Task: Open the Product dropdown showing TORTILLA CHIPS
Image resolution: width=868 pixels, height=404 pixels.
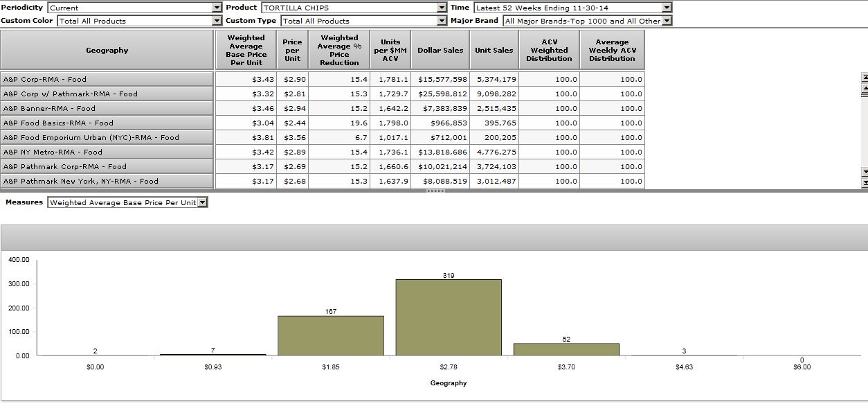Action: [442, 8]
